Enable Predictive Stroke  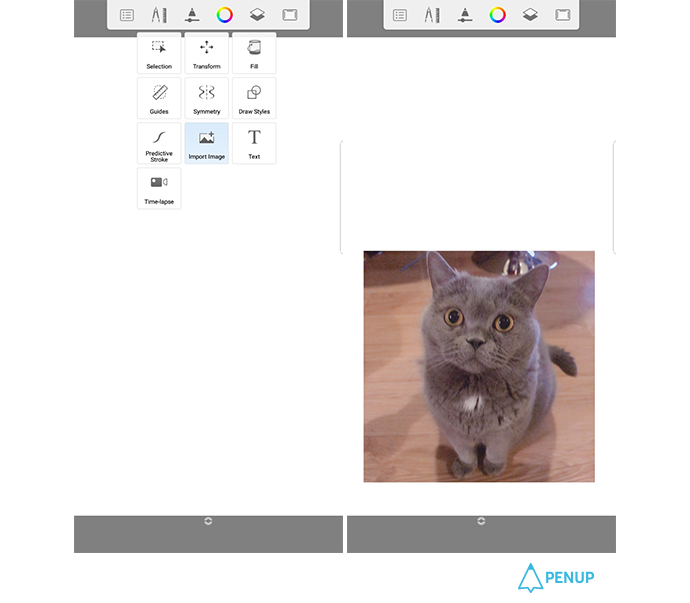pos(159,143)
